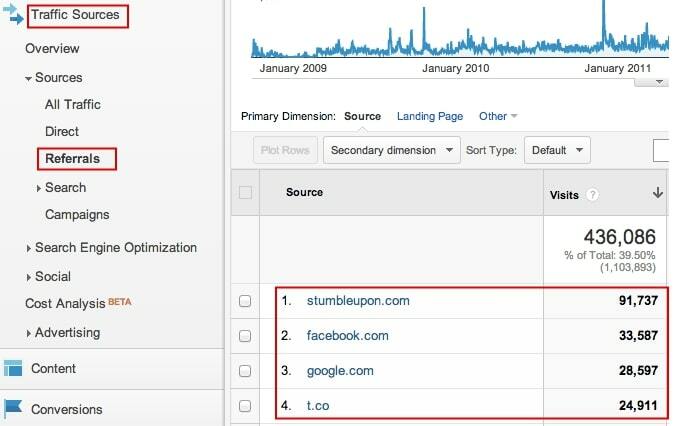Image resolution: width=676 pixels, height=426 pixels.
Task: Tick the facebook.com row checkbox
Action: (x=245, y=336)
